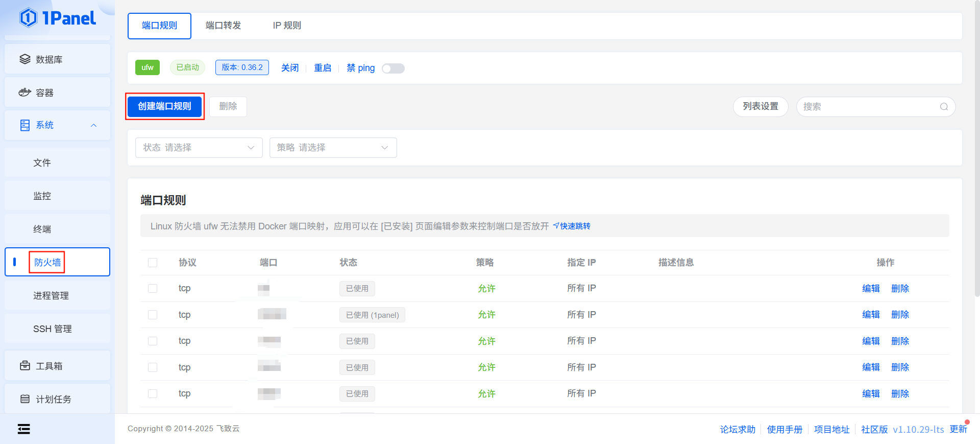Click the quick jump arrow icon
Viewport: 980px width, 444px height.
tap(556, 226)
